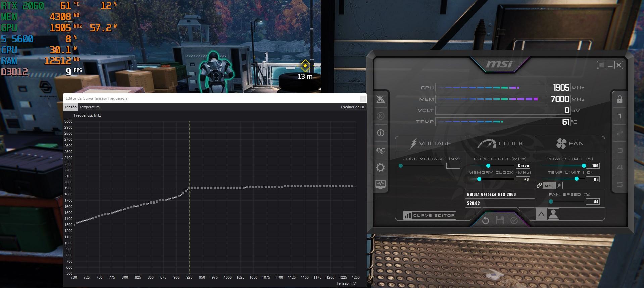Close the MSI Afterburner window
The image size is (644, 288).
[619, 65]
